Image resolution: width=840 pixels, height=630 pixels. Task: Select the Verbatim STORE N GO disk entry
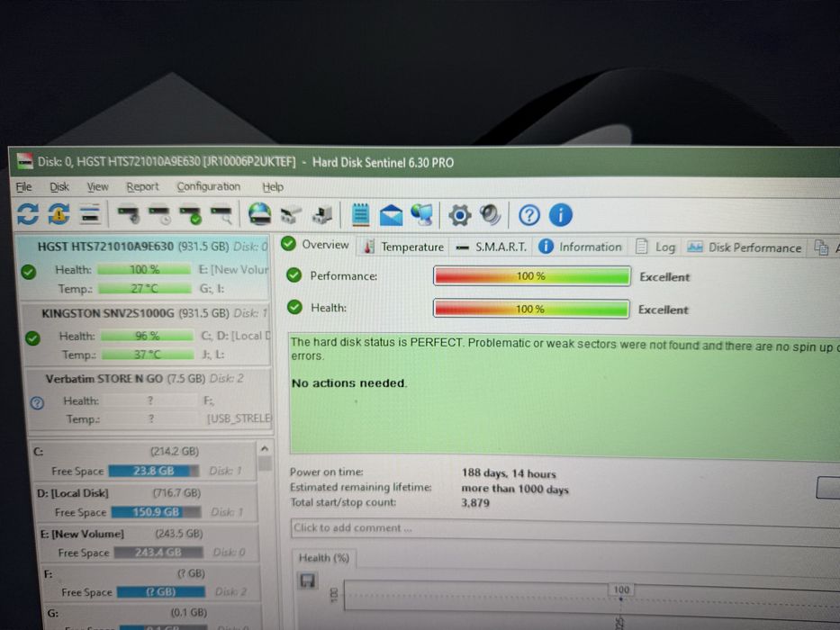[149, 400]
